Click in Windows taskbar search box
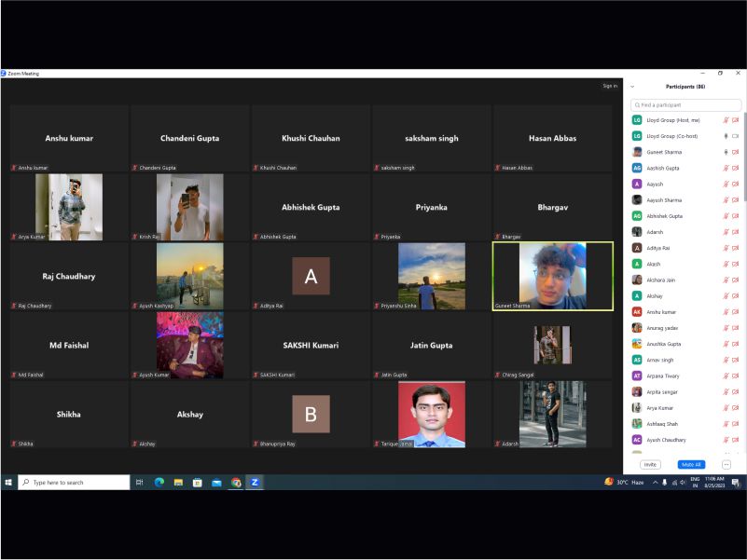 (74, 483)
